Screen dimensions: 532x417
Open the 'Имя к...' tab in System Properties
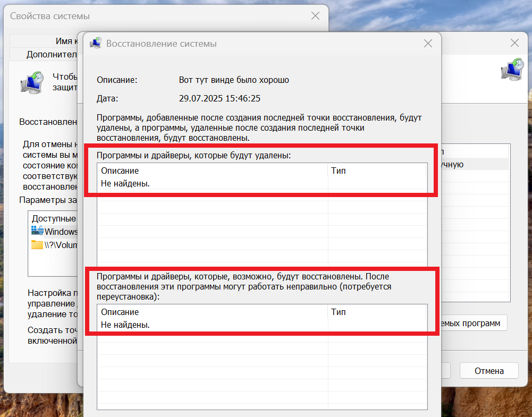pyautogui.click(x=44, y=41)
